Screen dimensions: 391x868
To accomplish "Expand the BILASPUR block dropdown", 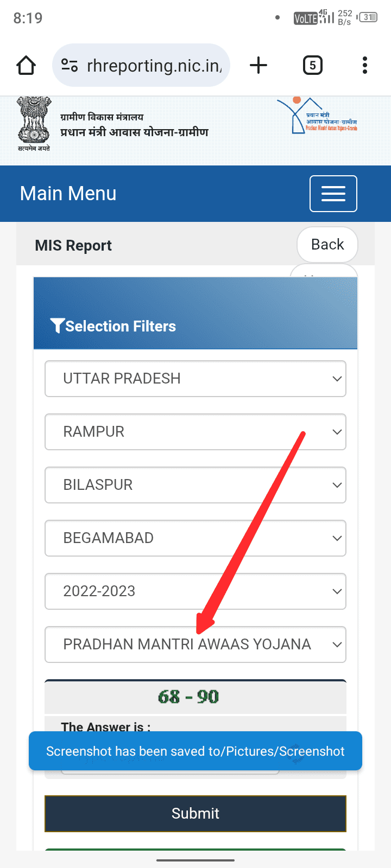I will click(195, 485).
